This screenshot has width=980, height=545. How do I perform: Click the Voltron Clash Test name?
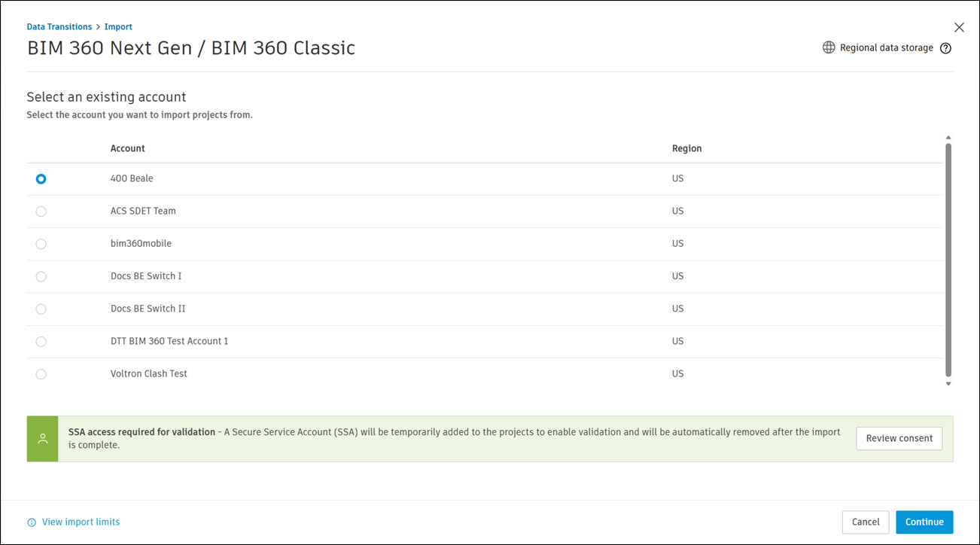click(149, 373)
